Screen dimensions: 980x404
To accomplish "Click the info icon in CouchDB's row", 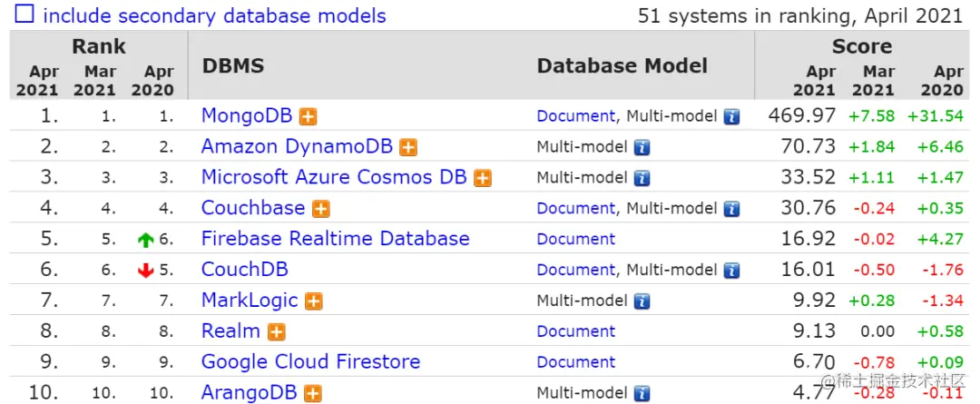I will [x=731, y=271].
